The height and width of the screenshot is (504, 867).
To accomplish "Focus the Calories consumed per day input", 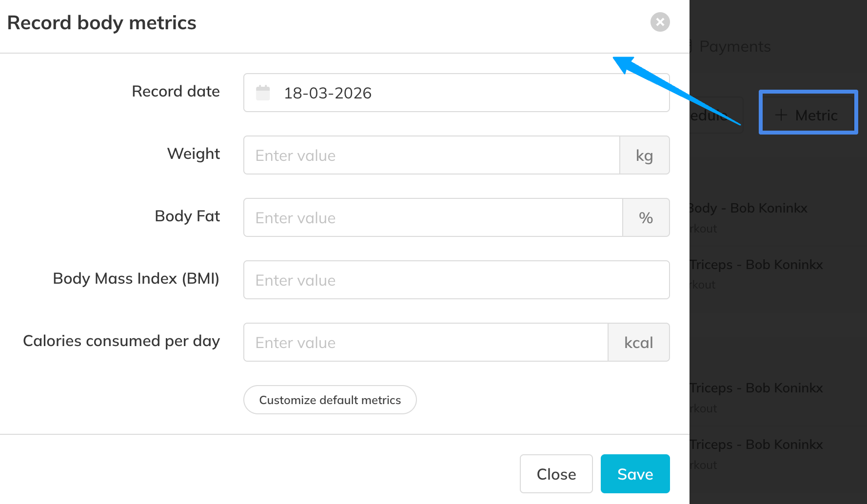I will point(426,342).
